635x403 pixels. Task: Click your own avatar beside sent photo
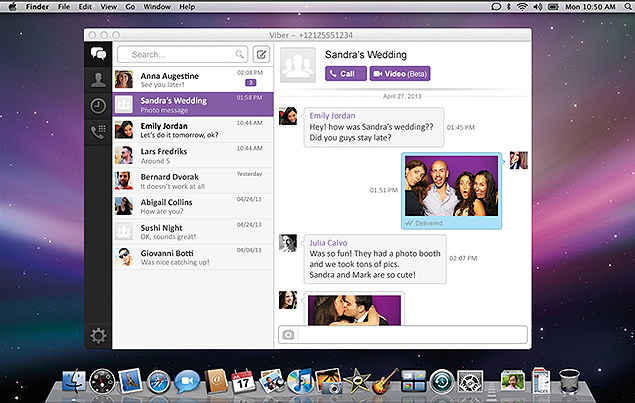point(518,160)
